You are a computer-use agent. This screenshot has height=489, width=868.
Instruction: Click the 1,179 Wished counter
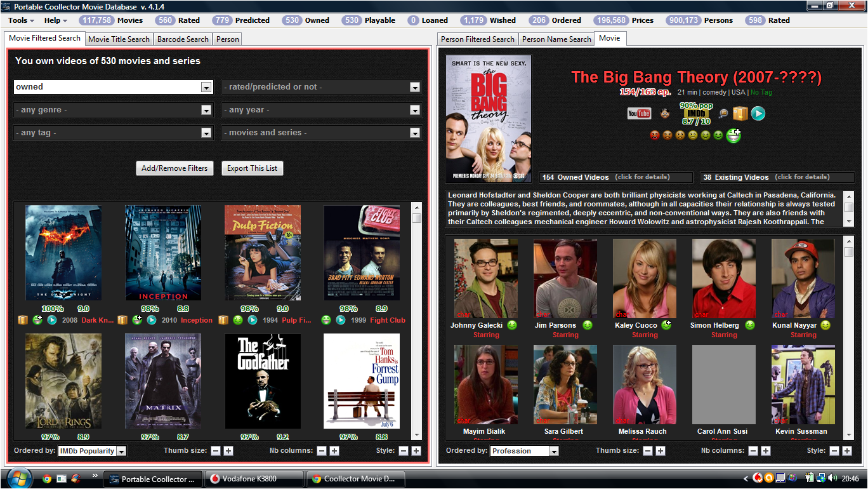coord(488,20)
